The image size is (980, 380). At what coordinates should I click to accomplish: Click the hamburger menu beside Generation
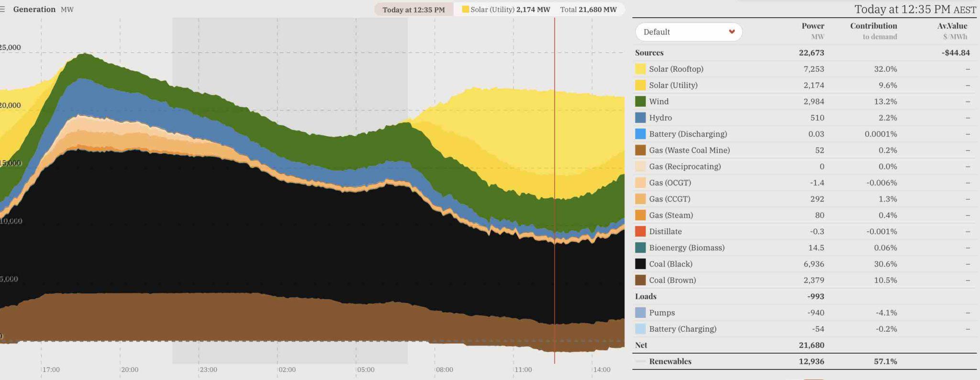(2, 9)
